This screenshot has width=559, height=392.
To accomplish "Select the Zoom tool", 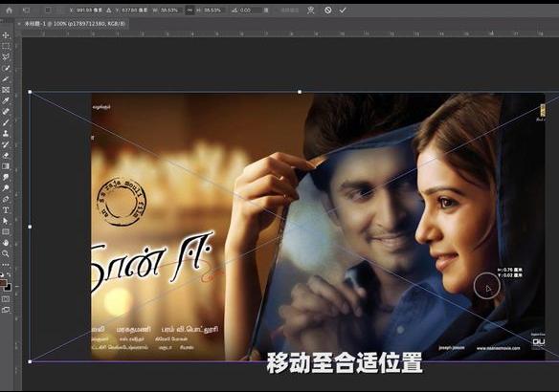I will point(6,254).
